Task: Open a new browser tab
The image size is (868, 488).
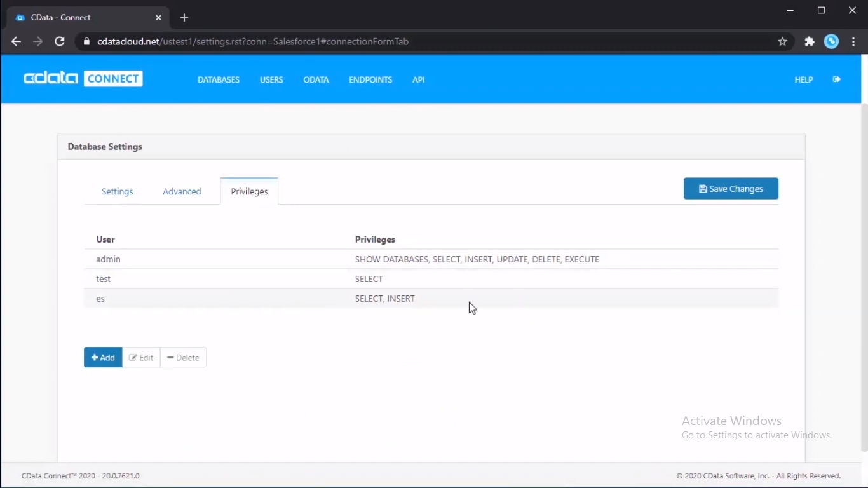Action: click(184, 18)
